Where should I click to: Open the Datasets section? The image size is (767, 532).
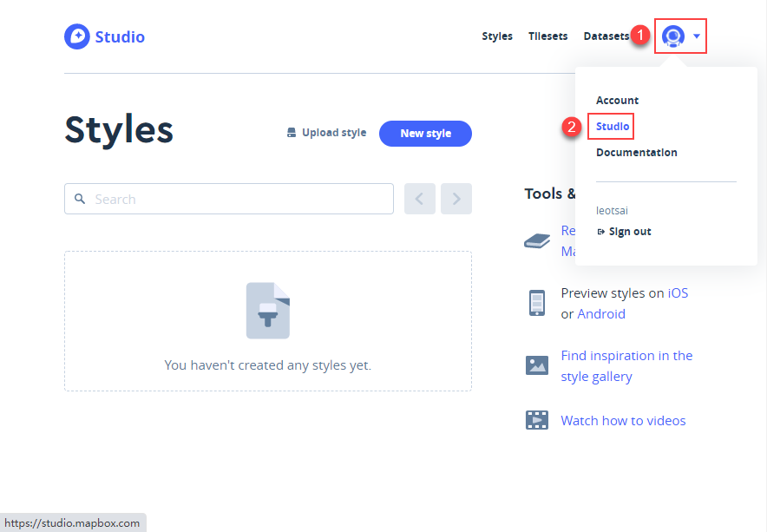pos(606,36)
